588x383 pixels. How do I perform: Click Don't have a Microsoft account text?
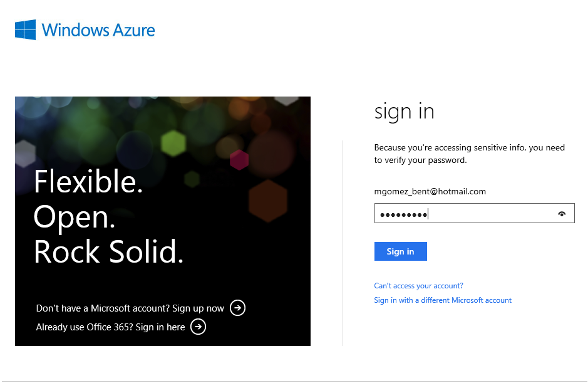(x=103, y=308)
